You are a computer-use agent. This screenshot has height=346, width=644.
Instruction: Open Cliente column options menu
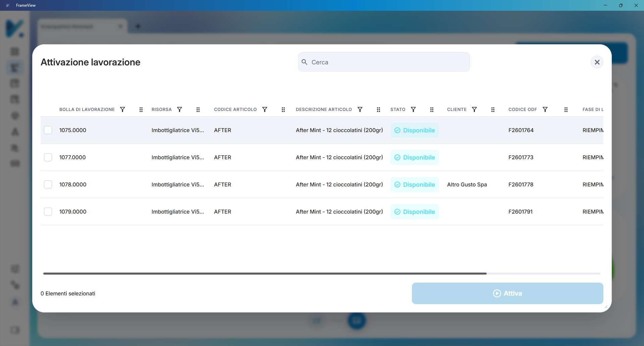[493, 110]
